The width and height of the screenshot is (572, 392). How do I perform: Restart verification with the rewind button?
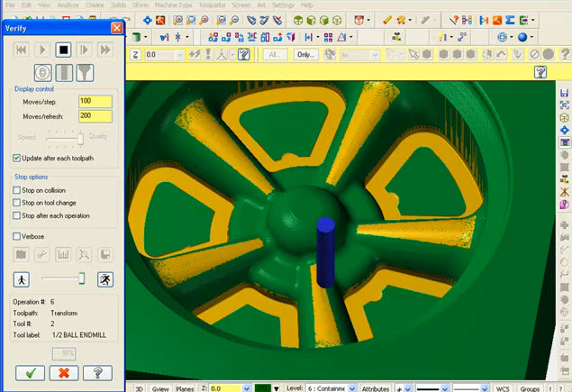pos(21,50)
